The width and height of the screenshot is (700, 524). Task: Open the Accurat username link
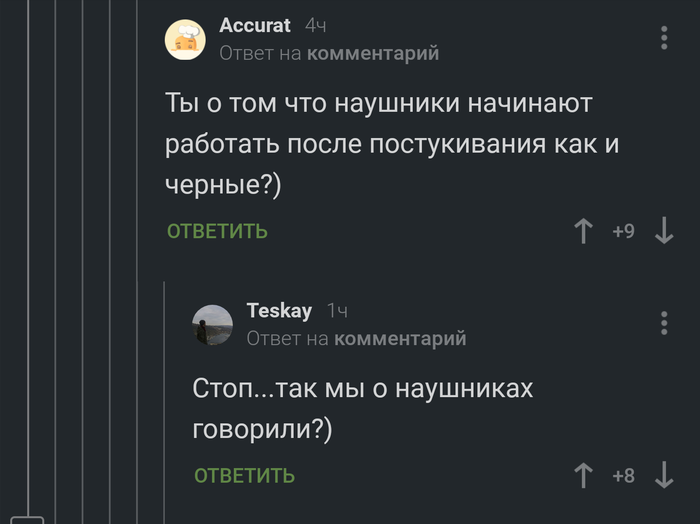255,26
